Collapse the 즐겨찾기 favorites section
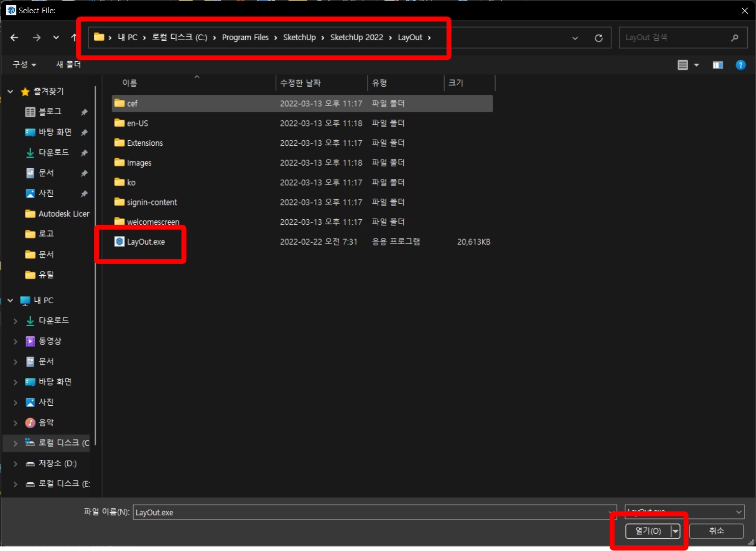 [x=10, y=91]
